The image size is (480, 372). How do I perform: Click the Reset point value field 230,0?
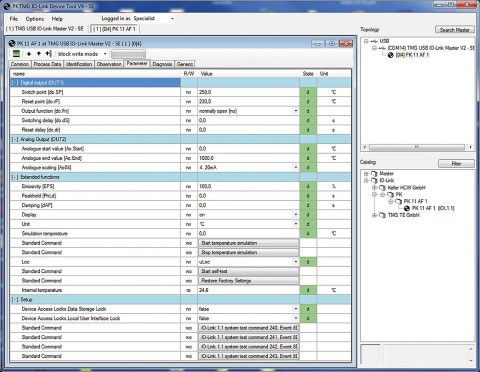pyautogui.click(x=249, y=101)
